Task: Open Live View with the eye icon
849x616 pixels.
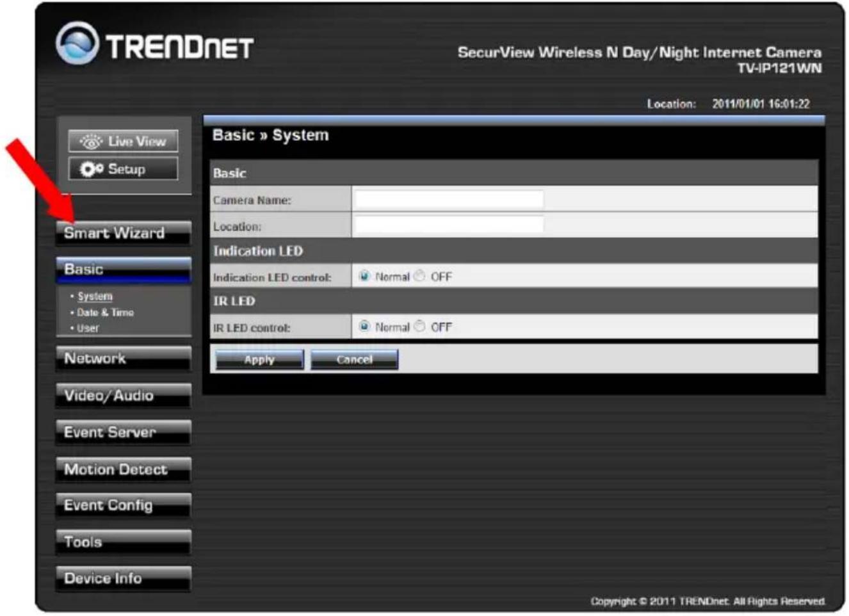Action: (x=124, y=142)
